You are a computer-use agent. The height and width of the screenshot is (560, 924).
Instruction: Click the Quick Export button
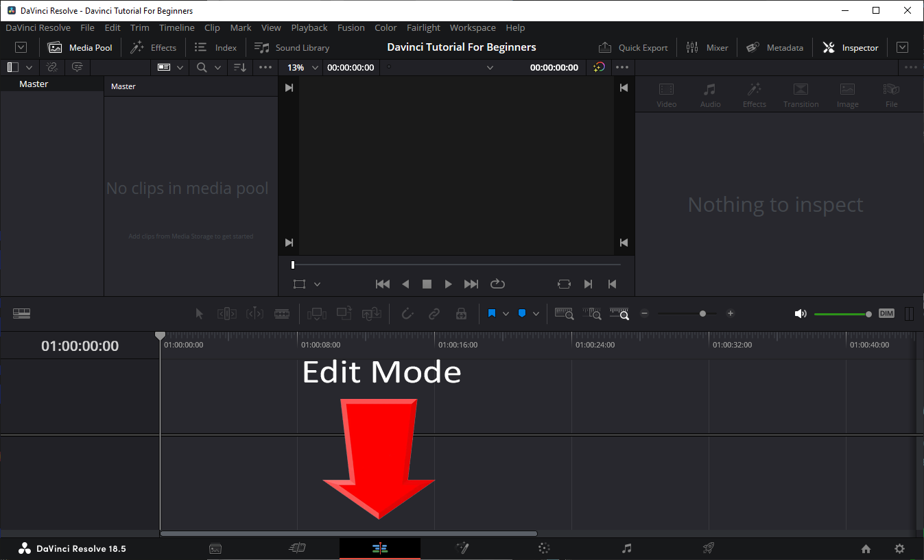click(633, 47)
